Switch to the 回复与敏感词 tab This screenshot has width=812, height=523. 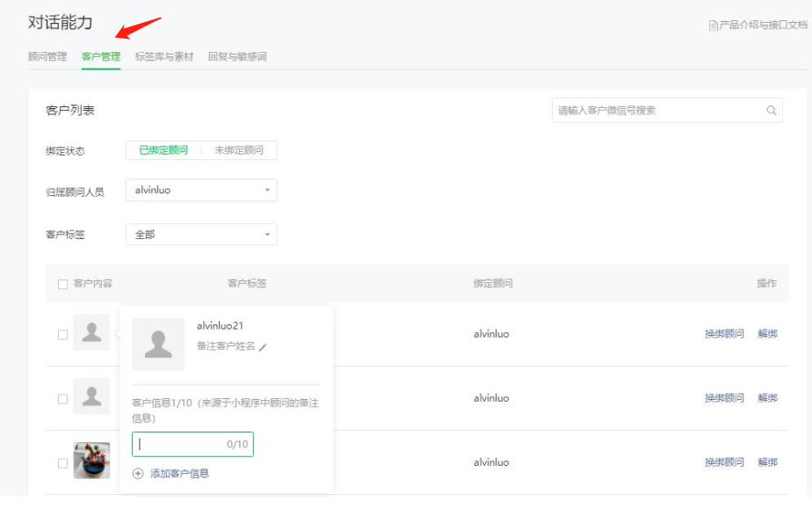237,56
